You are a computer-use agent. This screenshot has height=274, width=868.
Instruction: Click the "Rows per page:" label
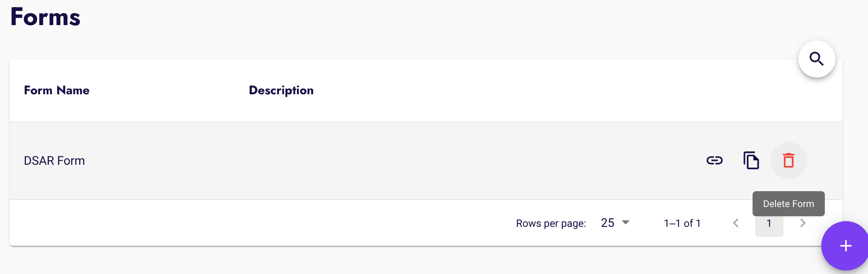(x=551, y=223)
